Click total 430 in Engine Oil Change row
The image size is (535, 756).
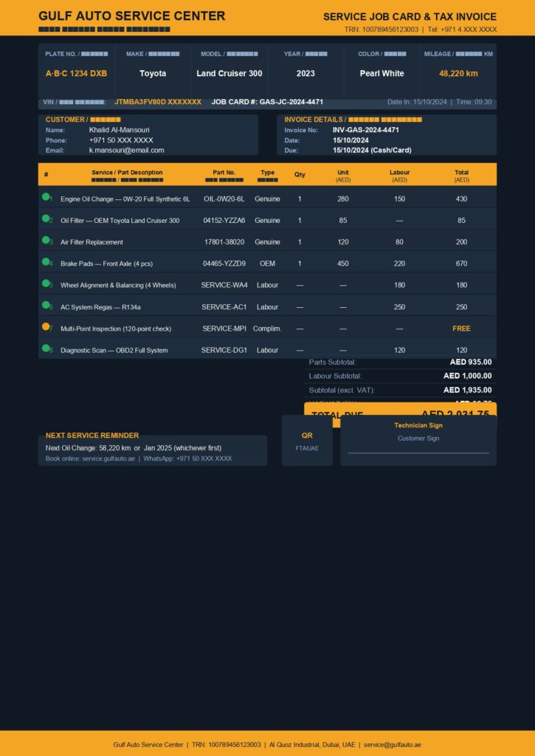(461, 199)
